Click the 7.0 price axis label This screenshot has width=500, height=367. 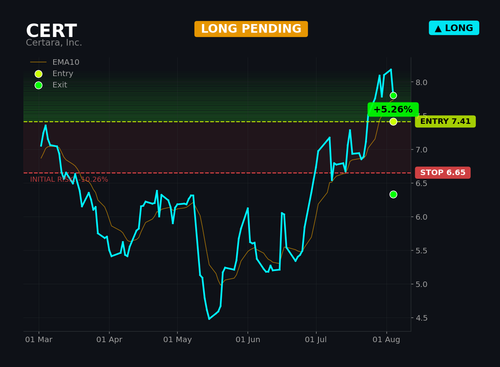coord(421,150)
